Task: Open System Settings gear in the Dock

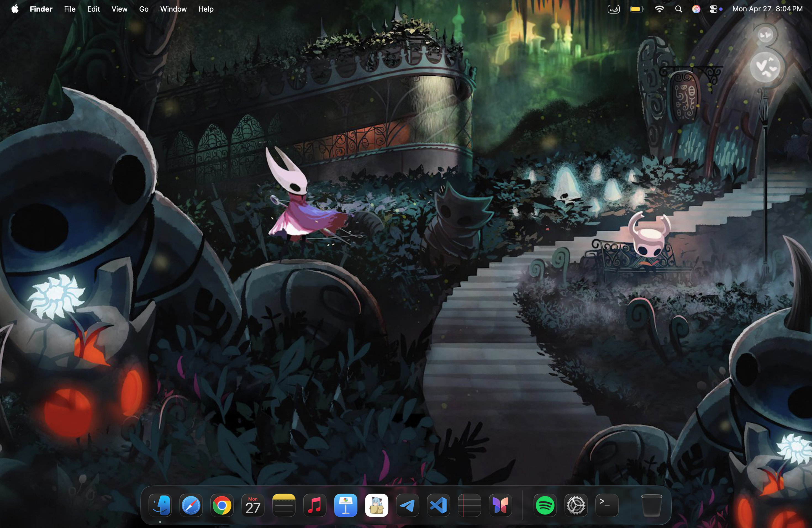Action: tap(576, 505)
